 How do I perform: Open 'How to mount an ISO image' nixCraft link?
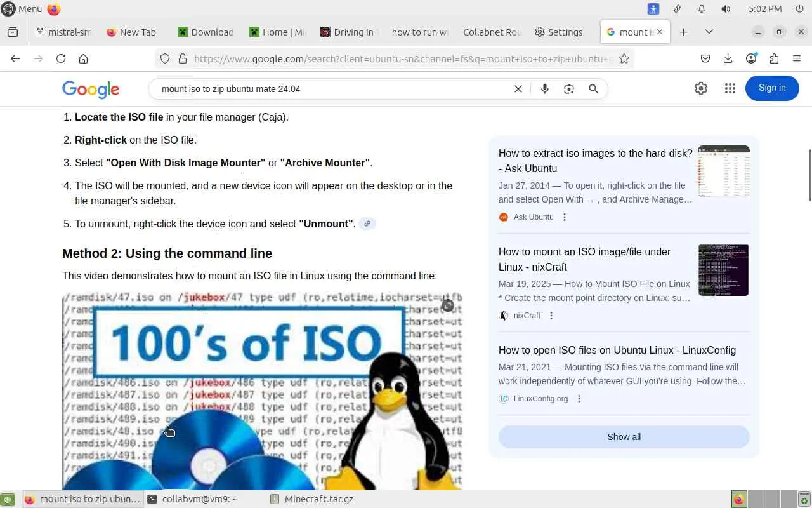click(584, 259)
